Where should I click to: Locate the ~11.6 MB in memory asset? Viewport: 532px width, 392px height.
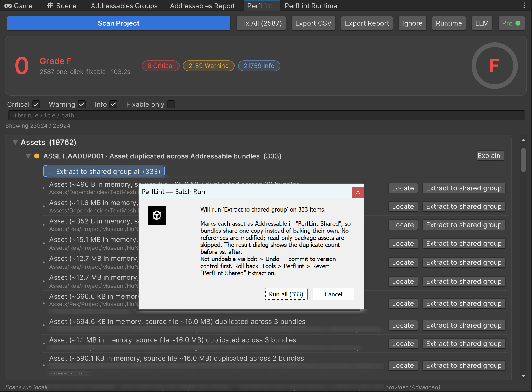point(403,206)
